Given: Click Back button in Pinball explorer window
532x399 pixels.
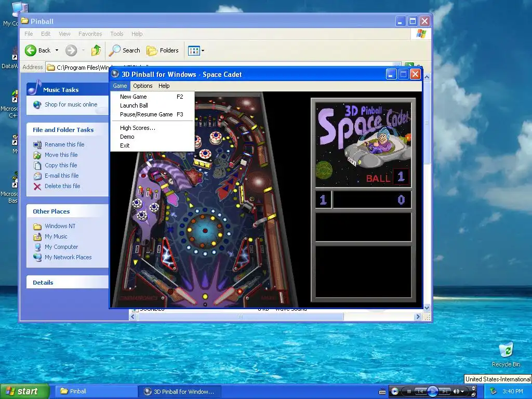Looking at the screenshot, I should pos(37,50).
